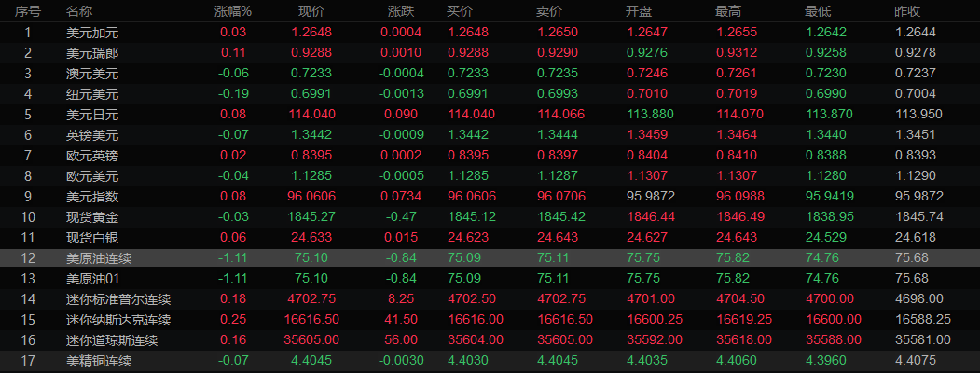Click the 现价 column header

311,12
